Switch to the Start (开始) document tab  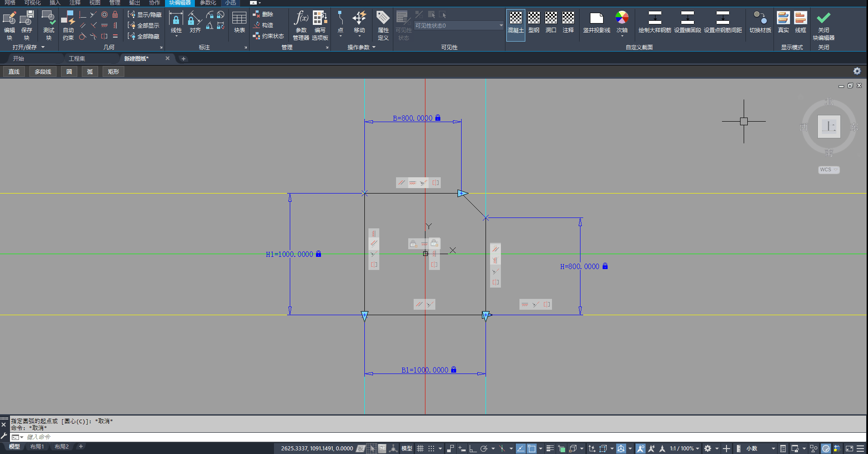(19, 59)
